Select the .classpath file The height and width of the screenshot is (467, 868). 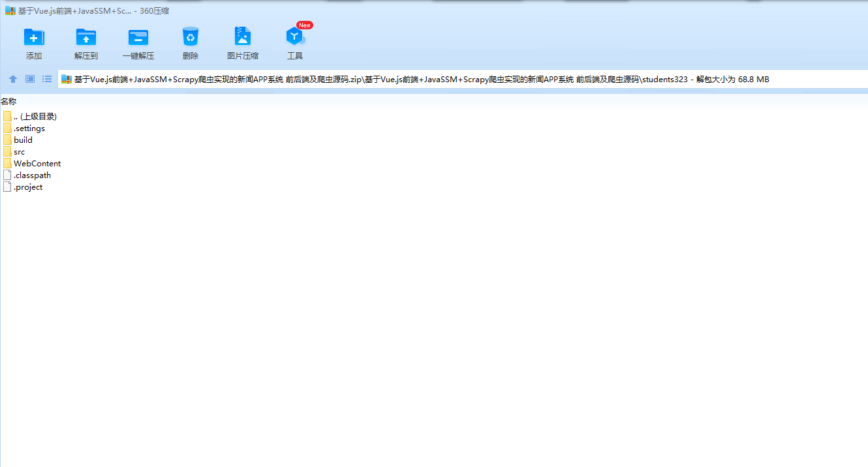point(27,175)
